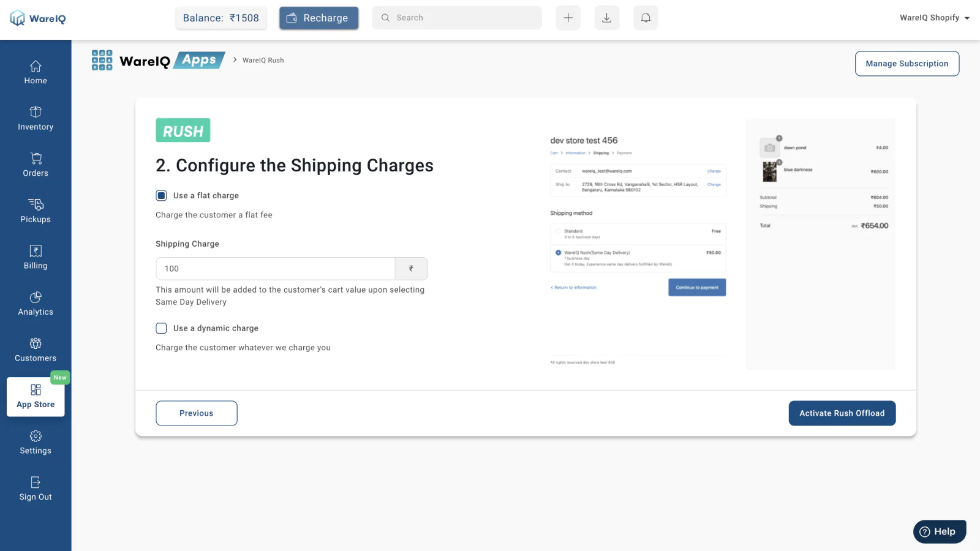980x551 pixels.
Task: Click the Shipping Charge amount field
Action: tap(276, 269)
